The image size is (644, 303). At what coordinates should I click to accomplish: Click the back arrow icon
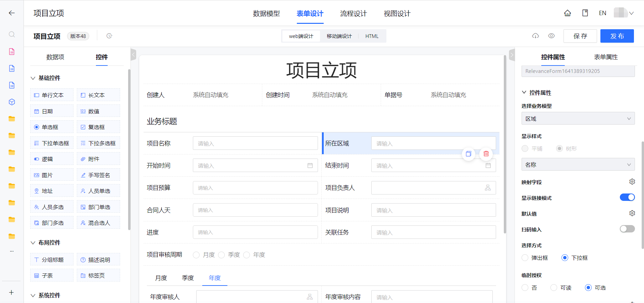[12, 13]
